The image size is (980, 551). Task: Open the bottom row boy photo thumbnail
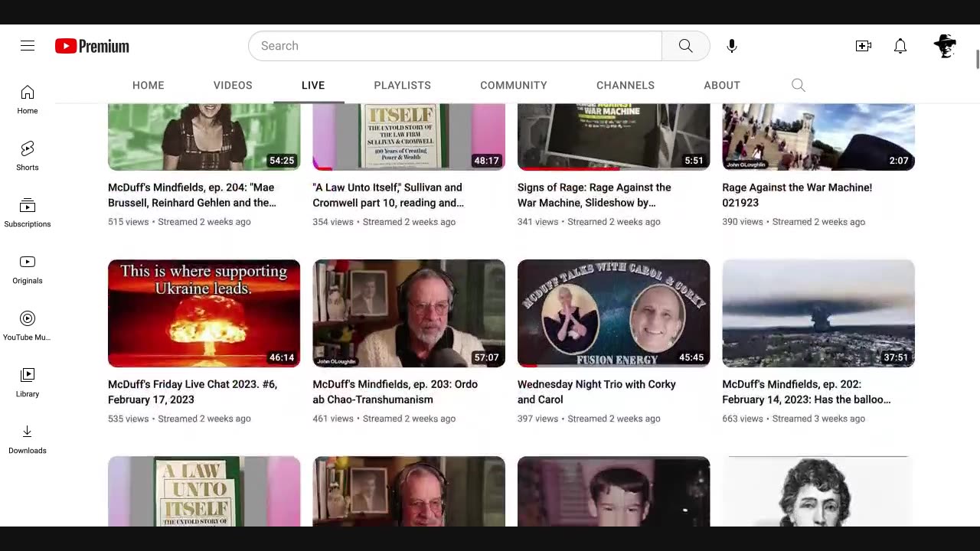pyautogui.click(x=613, y=491)
